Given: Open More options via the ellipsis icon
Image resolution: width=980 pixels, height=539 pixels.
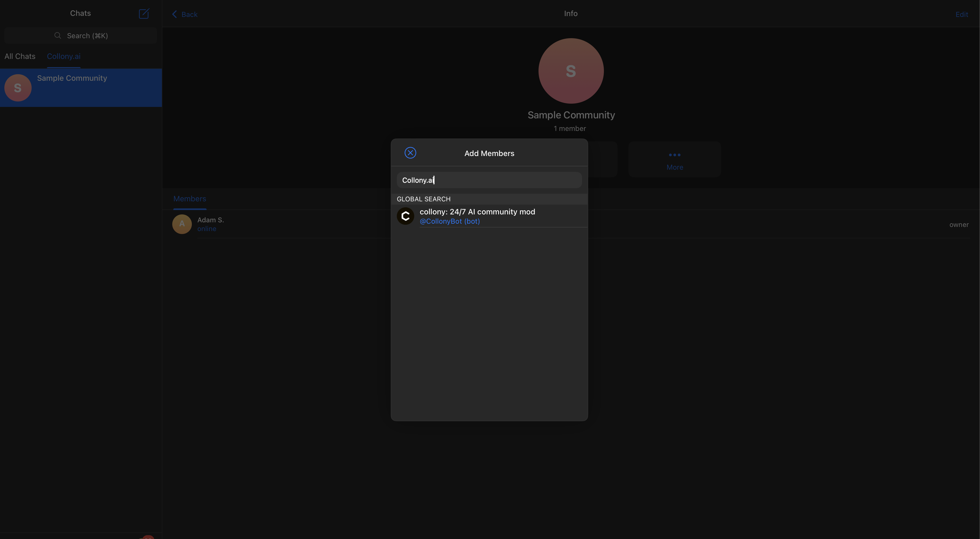Looking at the screenshot, I should (x=674, y=155).
